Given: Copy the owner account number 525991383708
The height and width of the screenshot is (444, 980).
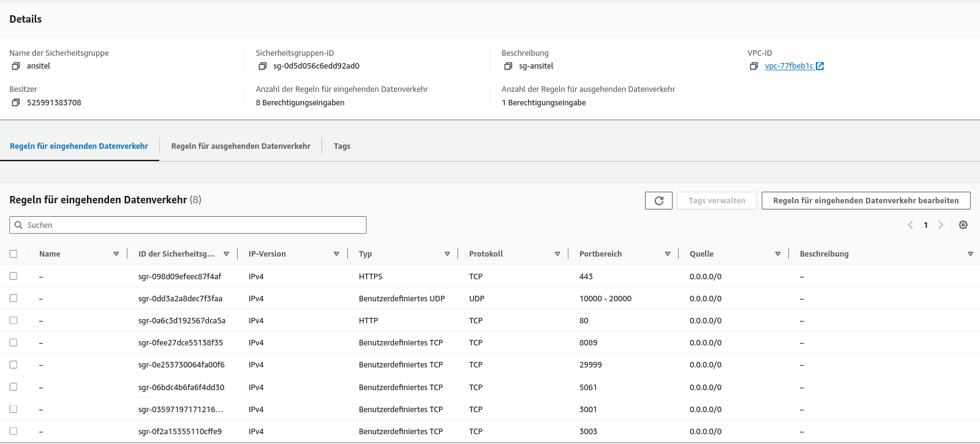Looking at the screenshot, I should point(16,103).
